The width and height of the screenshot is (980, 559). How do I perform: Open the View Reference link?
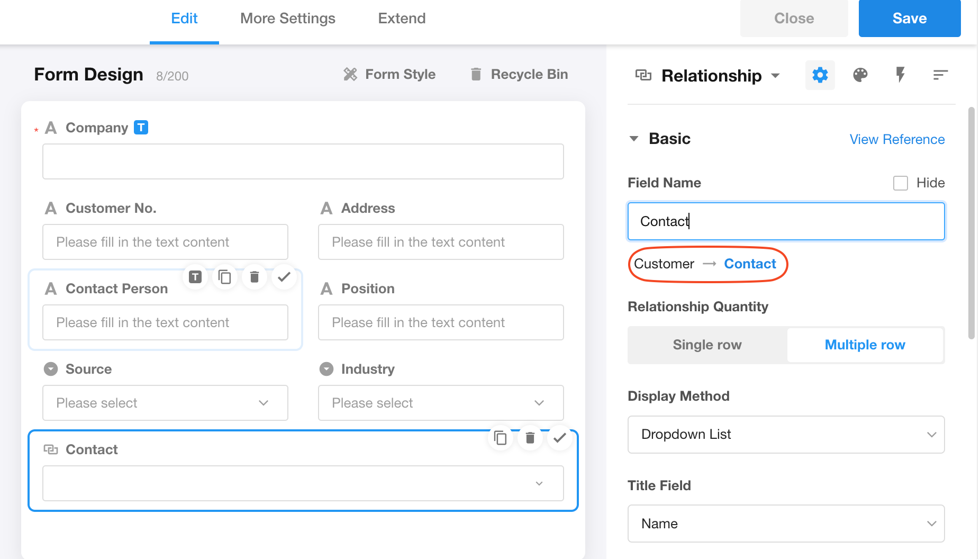tap(897, 139)
